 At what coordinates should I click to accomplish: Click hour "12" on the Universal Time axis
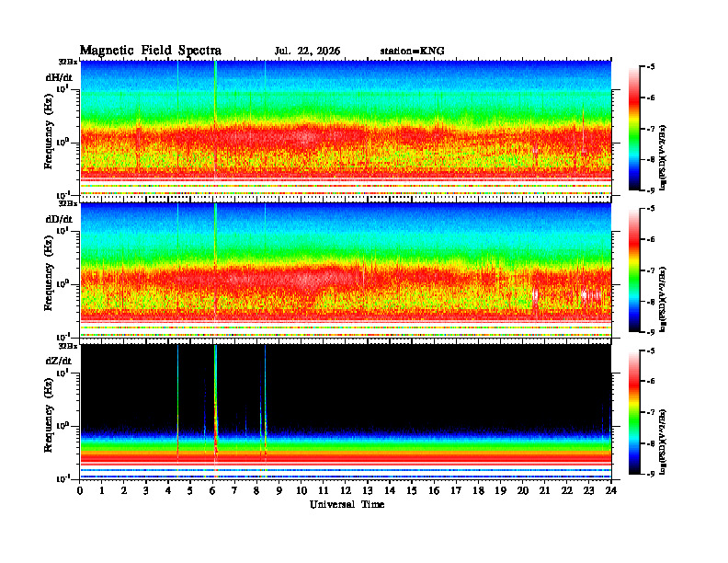(346, 490)
